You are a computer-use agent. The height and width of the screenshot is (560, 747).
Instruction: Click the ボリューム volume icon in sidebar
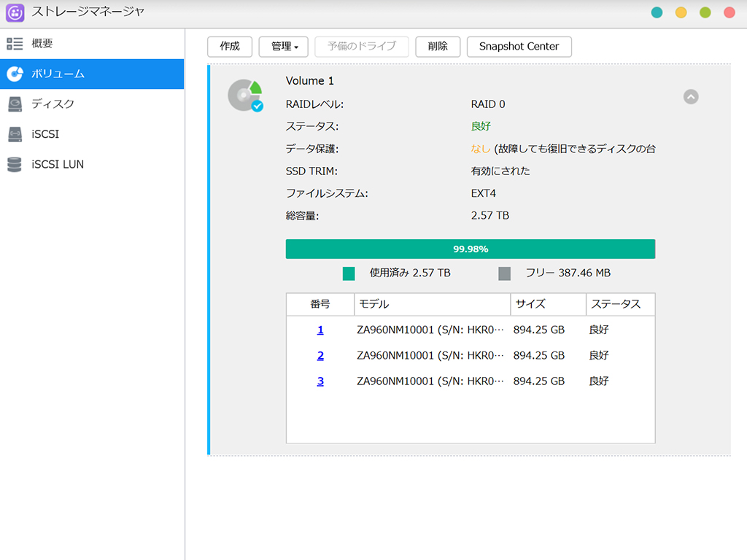tap(15, 74)
